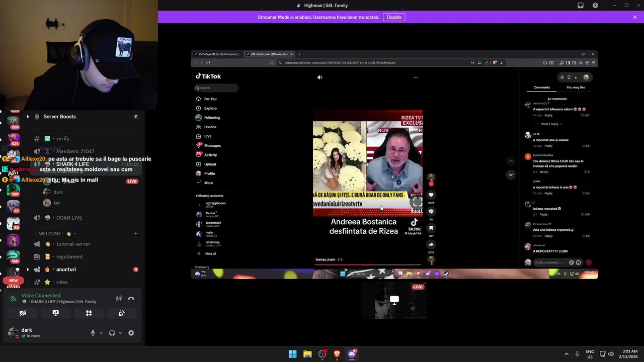This screenshot has height=362, width=644.
Task: Go to previous TikTok video arrow
Action: pyautogui.click(x=511, y=161)
